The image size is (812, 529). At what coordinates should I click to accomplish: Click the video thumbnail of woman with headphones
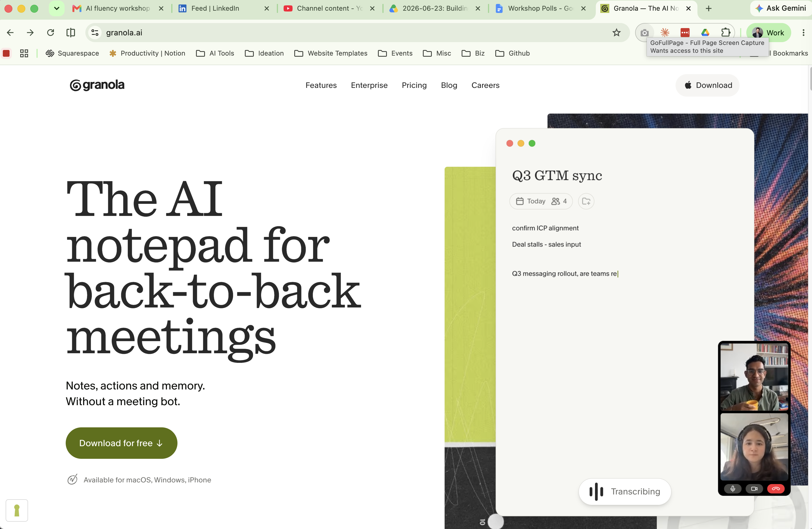point(754,447)
